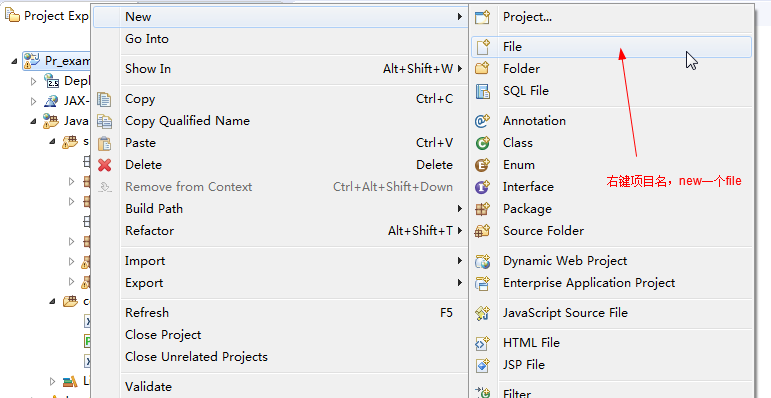
Task: Click the Java Resources icon in the tree
Action: 50,121
